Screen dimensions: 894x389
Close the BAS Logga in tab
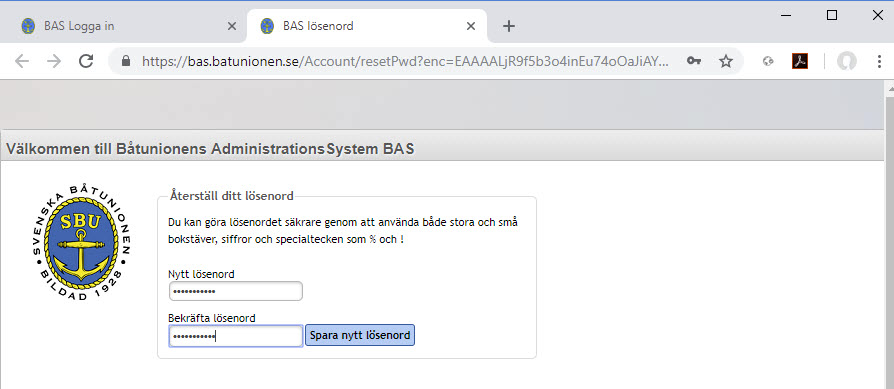pyautogui.click(x=231, y=26)
